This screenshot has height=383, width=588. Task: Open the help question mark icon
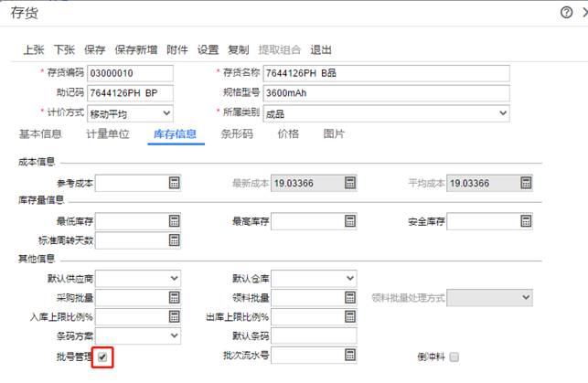coord(566,12)
